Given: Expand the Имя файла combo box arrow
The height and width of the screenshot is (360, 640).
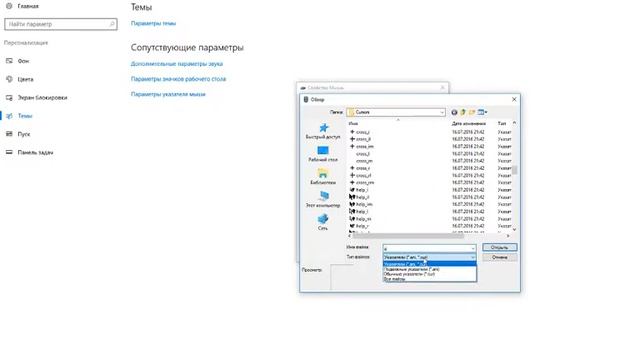Looking at the screenshot, I should [x=473, y=248].
